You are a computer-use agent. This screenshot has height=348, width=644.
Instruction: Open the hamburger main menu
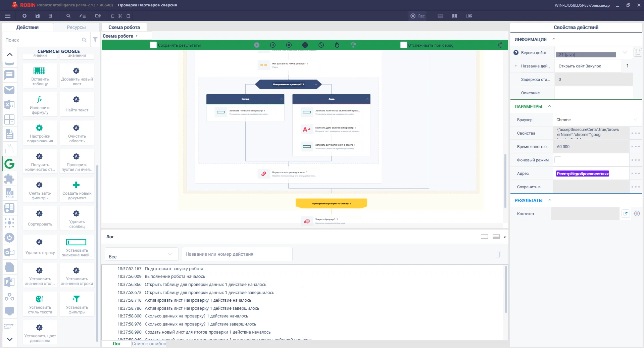8,16
